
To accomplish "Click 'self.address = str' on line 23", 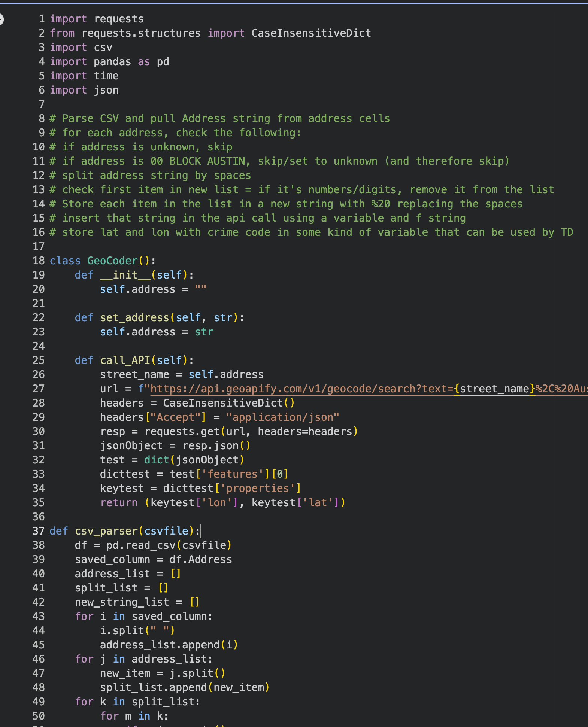I will (x=157, y=332).
